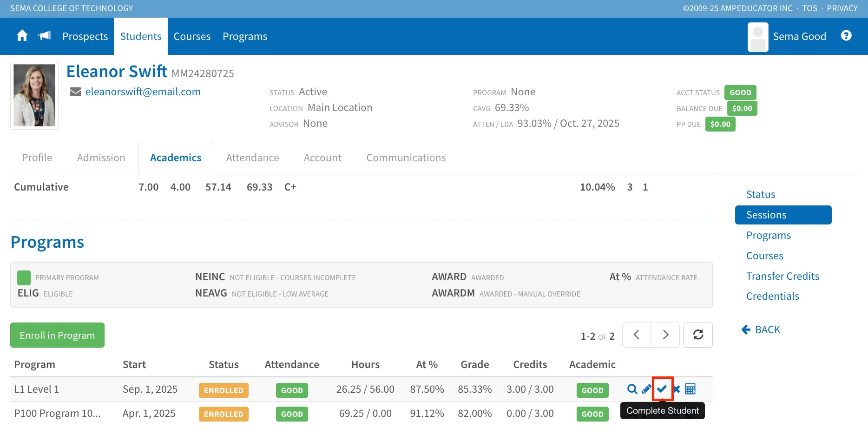Click the green primary program swatch
Image resolution: width=868 pixels, height=435 pixels.
24,277
